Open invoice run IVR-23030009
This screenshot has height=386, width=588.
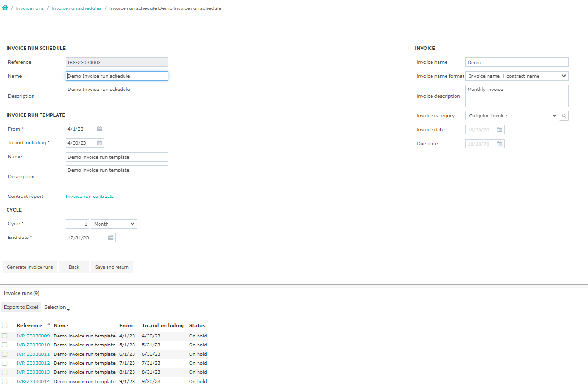33,336
